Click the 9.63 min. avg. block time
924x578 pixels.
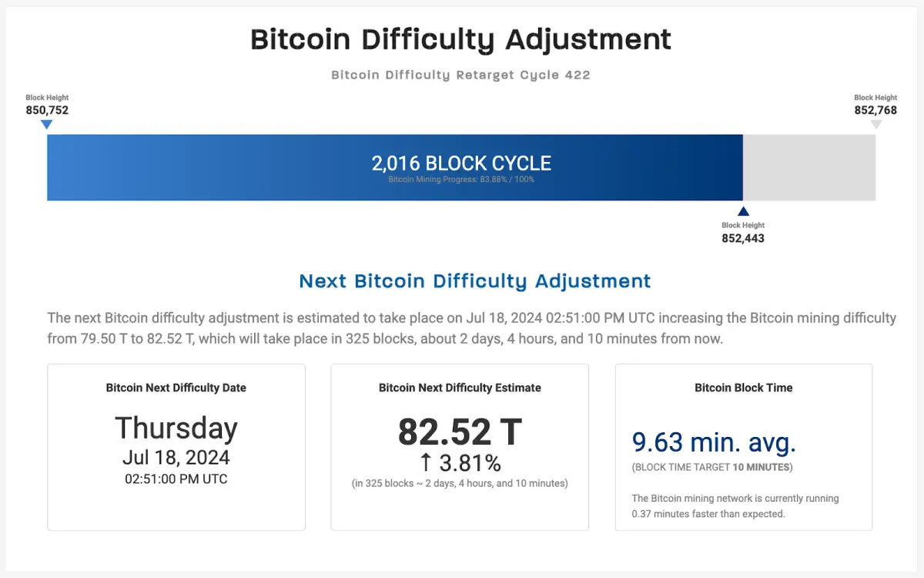pyautogui.click(x=714, y=442)
